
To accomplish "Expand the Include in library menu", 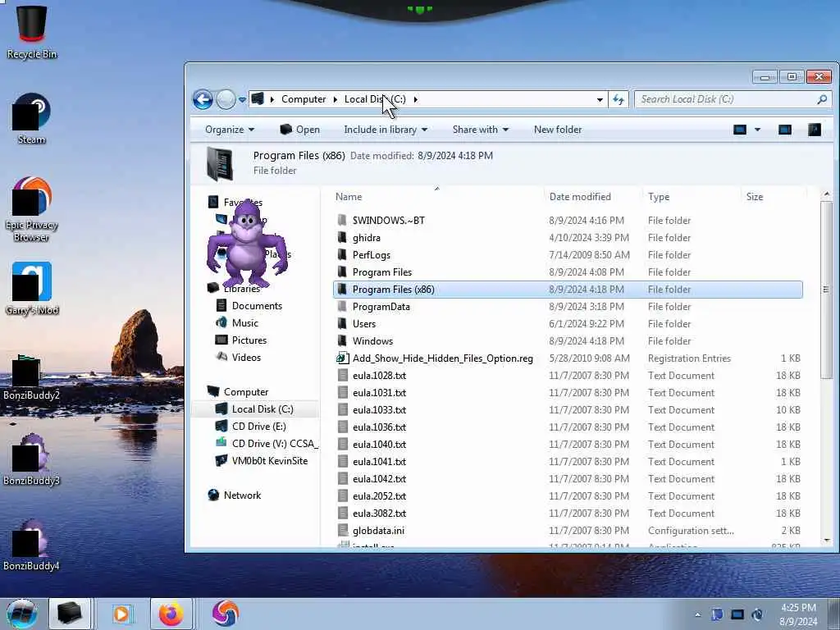I will 386,130.
